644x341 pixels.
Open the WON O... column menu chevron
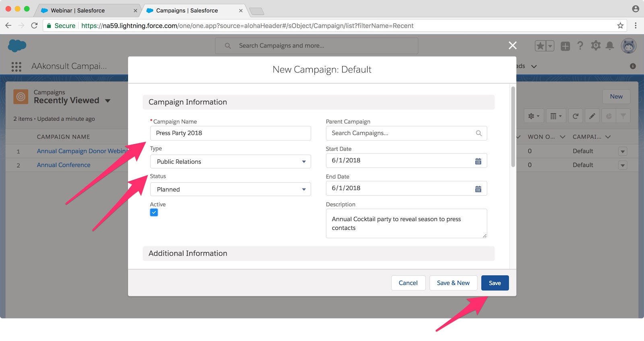tap(562, 137)
